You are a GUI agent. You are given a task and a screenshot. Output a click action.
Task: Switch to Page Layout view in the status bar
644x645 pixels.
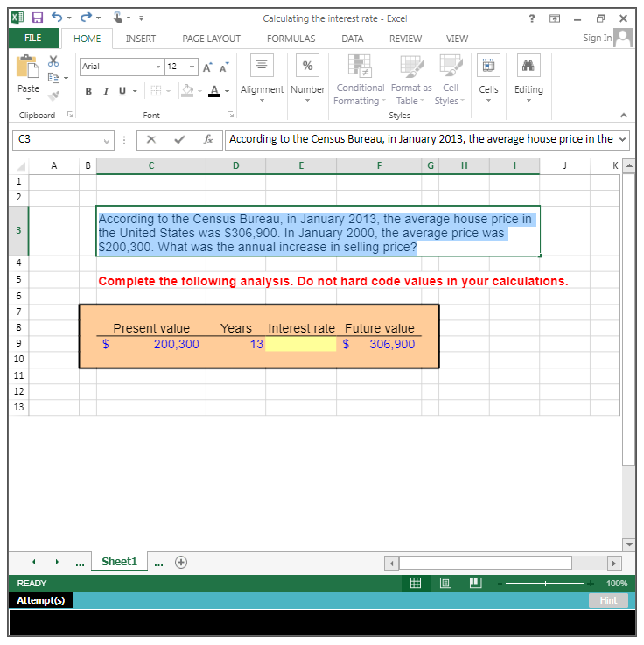445,583
